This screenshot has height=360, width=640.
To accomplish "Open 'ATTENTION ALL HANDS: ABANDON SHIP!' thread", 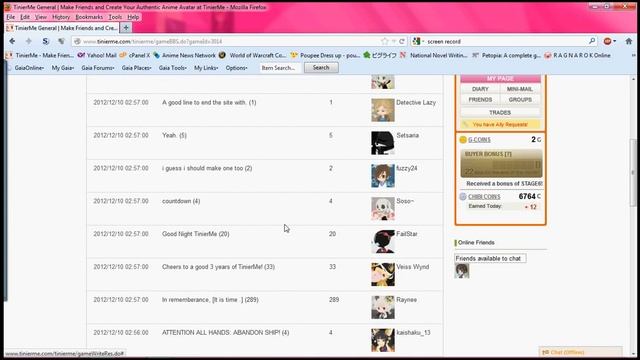I will (225, 333).
